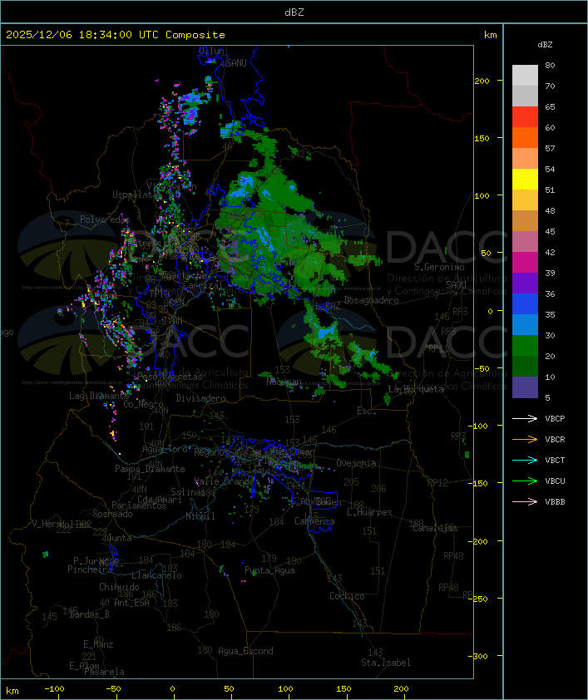Click the Lag.Diamante map label

99,396
